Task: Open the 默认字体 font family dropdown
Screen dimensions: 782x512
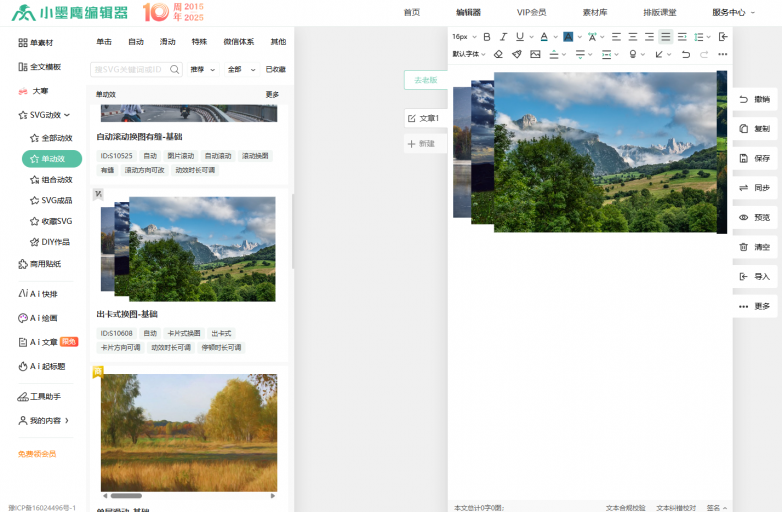Action: pos(469,54)
